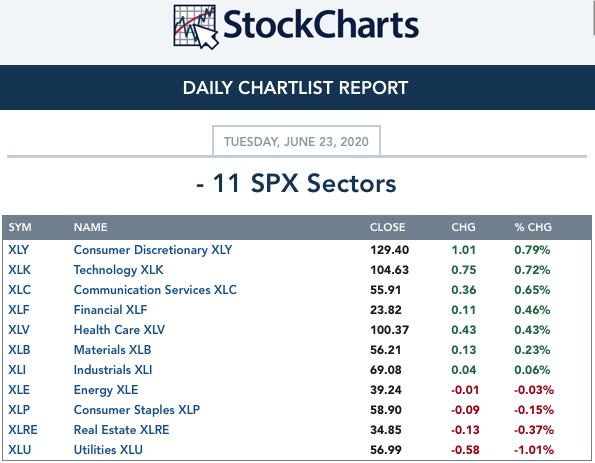Open Technology XLK sector link
Screen dimensions: 595x463
[x=118, y=270]
